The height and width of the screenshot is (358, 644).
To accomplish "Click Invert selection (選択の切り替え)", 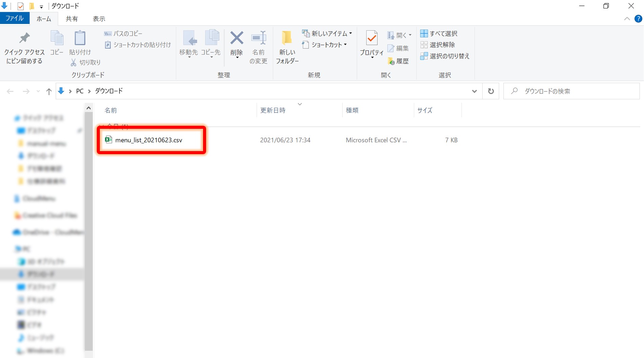I will (445, 56).
